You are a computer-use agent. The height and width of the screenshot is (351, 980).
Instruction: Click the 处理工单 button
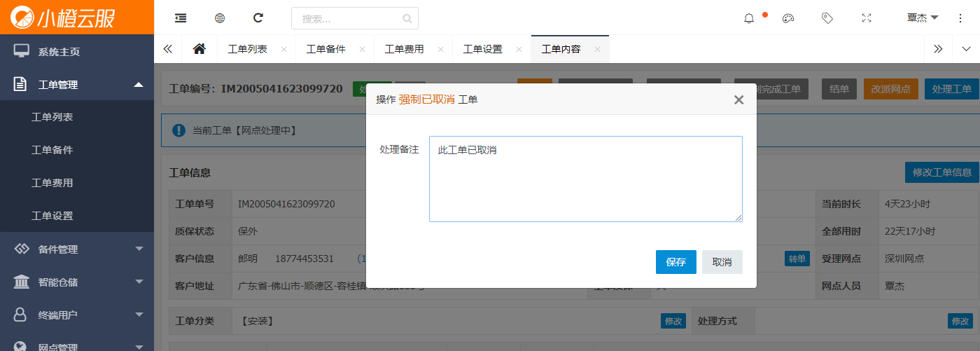(952, 89)
